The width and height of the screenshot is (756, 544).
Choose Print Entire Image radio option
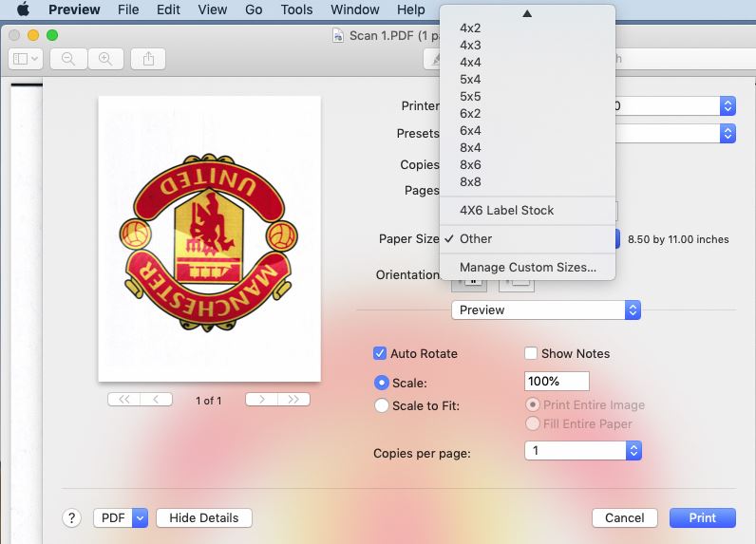[x=532, y=404]
